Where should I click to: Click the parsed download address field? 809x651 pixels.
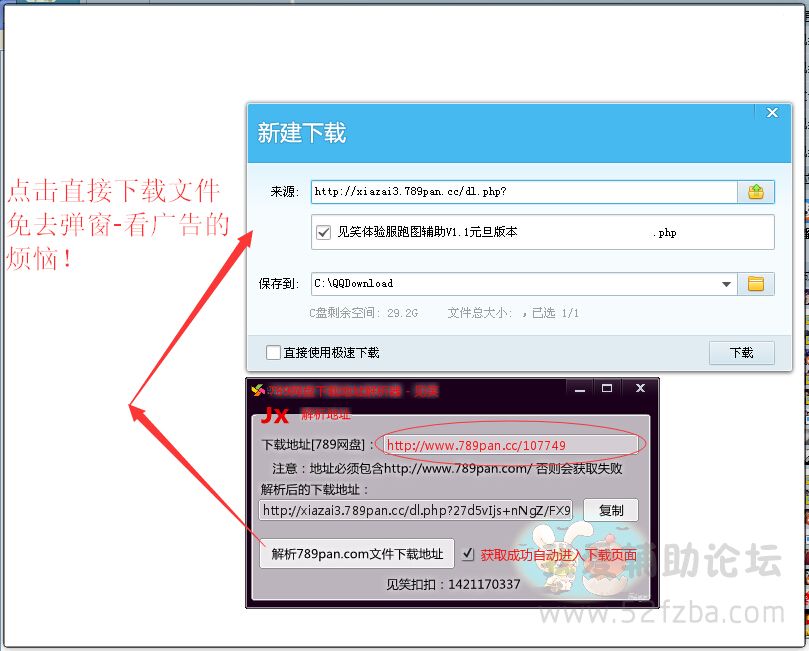click(416, 511)
